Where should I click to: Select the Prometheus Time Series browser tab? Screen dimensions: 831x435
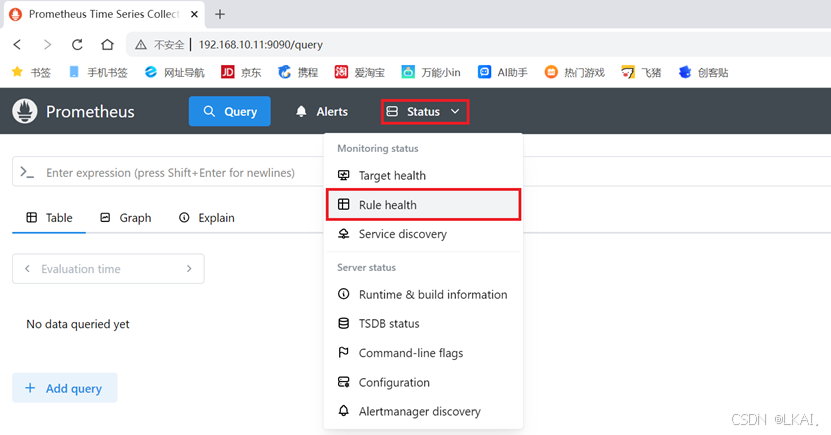[104, 14]
